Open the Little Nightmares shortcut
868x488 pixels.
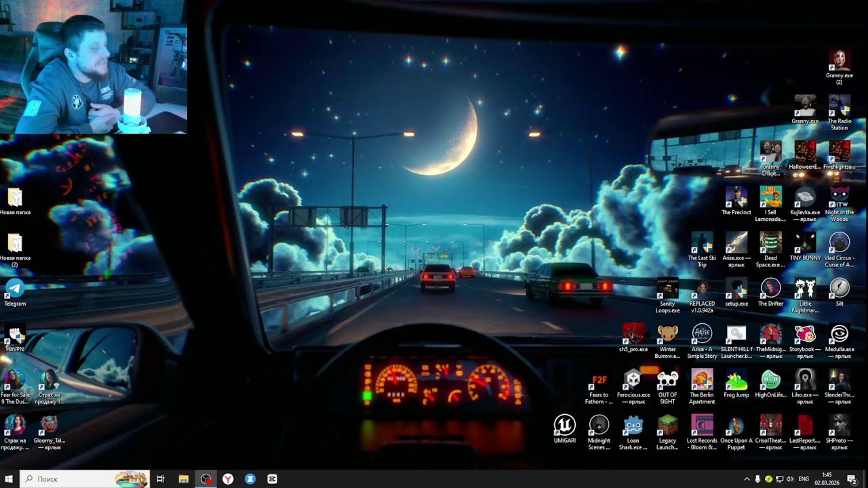805,296
